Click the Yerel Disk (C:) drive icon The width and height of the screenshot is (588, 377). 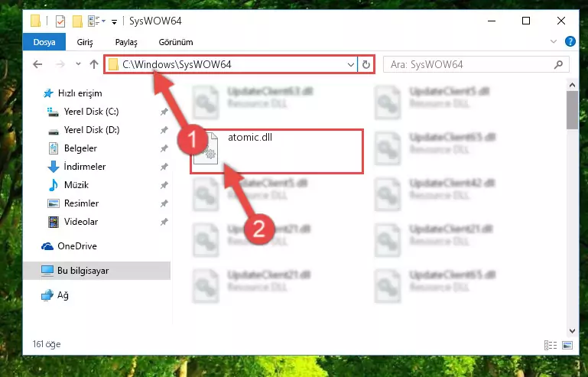pos(53,112)
